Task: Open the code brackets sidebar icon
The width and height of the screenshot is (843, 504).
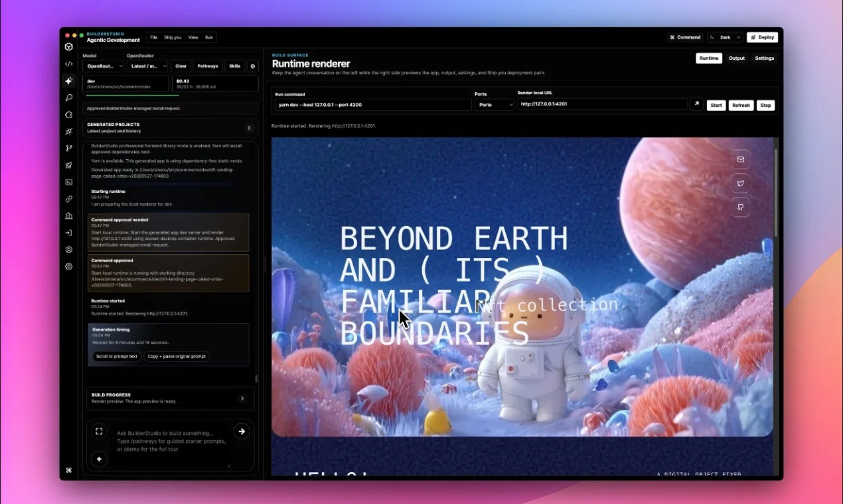Action: coord(68,64)
